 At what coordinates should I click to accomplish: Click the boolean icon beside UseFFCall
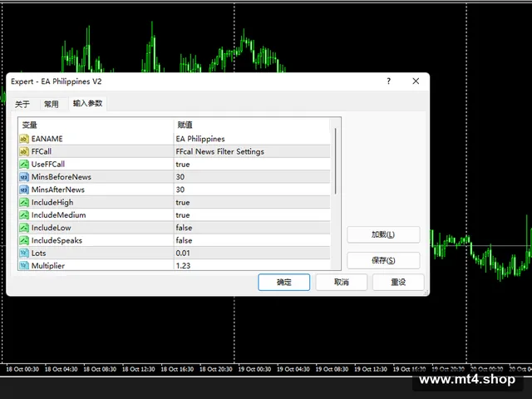point(24,165)
